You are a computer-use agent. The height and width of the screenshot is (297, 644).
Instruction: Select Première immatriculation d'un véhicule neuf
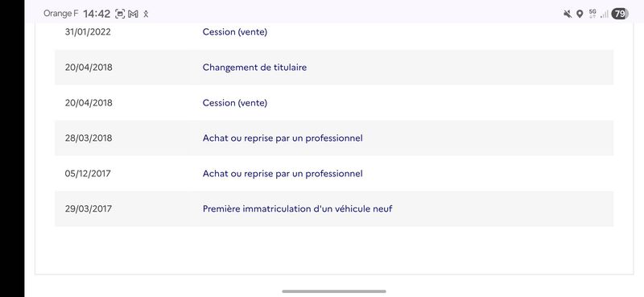297,208
